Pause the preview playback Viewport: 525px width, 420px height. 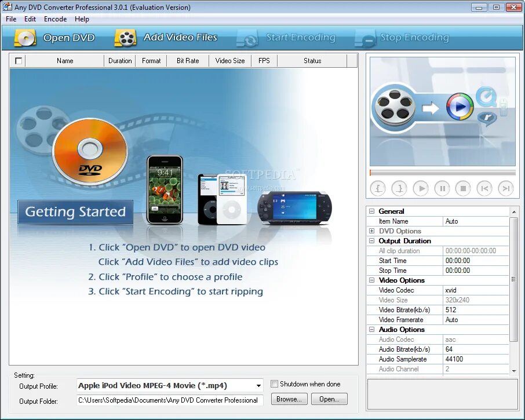tap(442, 188)
